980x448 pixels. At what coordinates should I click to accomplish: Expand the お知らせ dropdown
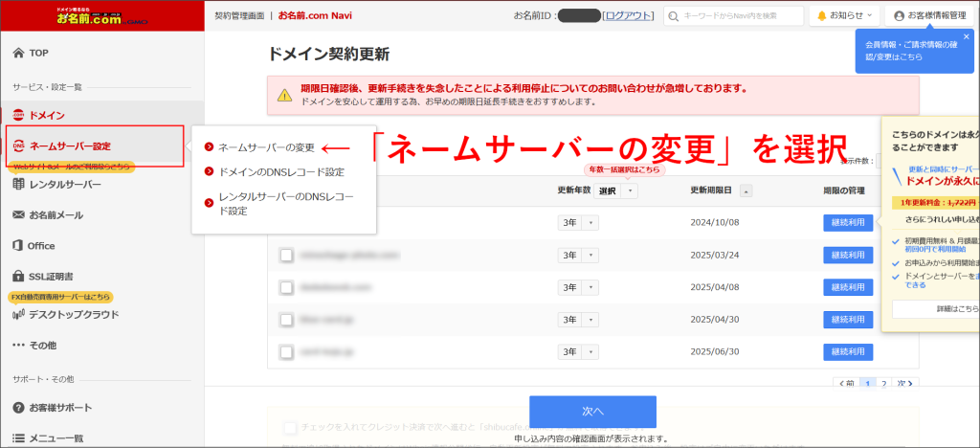coord(844,16)
